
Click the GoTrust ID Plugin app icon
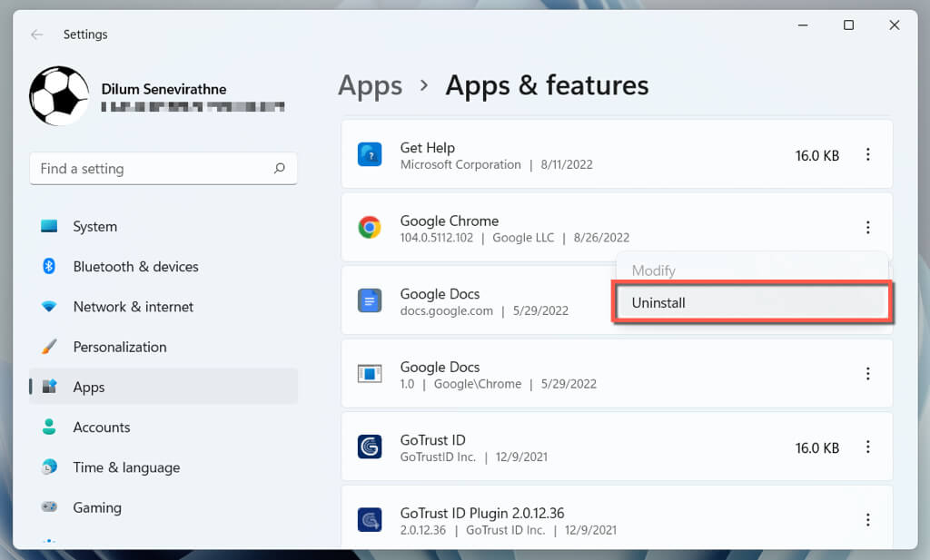[370, 520]
